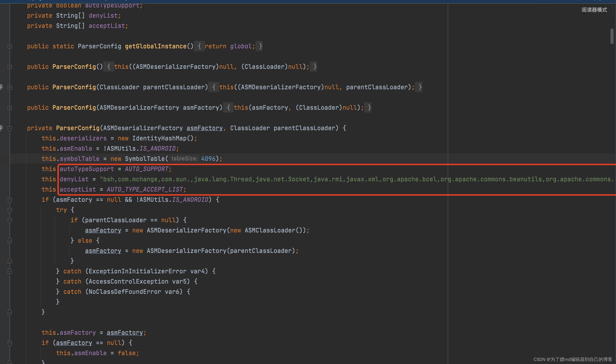Viewport: 616px width, 364px height.
Task: Collapse the 'if (asmFactory == null) {' block near bottom
Action: coord(10,343)
